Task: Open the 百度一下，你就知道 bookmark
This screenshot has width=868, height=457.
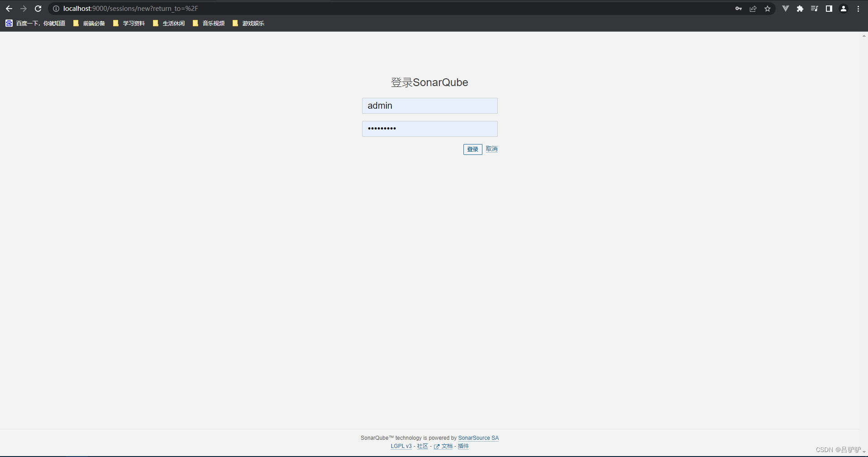Action: tap(35, 23)
